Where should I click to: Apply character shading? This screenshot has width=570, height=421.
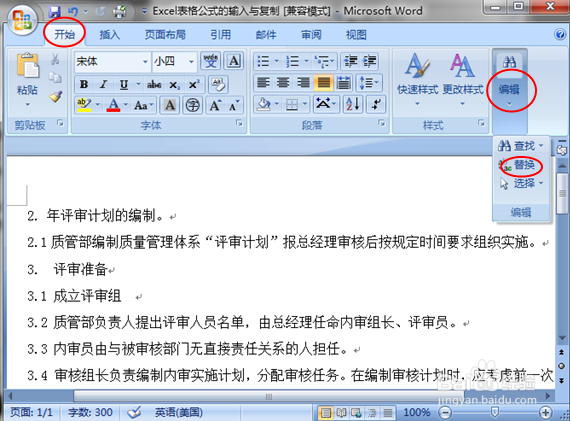click(x=169, y=105)
